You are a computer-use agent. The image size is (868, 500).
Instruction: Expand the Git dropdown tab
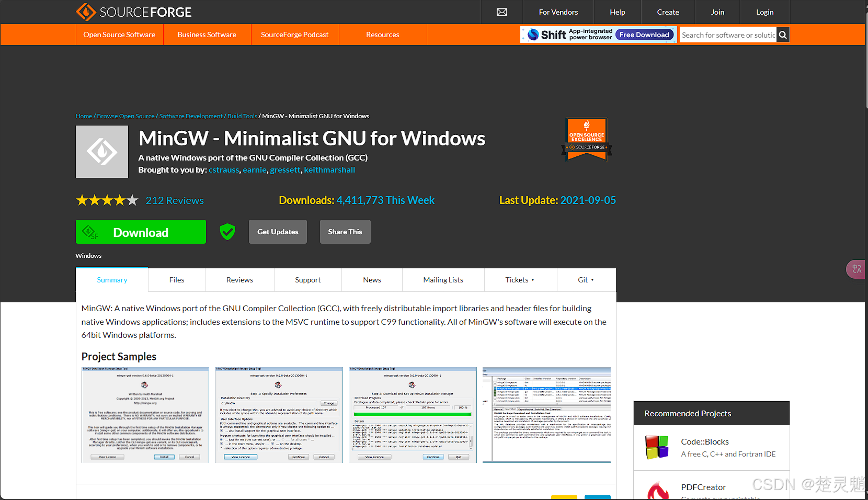tap(586, 280)
